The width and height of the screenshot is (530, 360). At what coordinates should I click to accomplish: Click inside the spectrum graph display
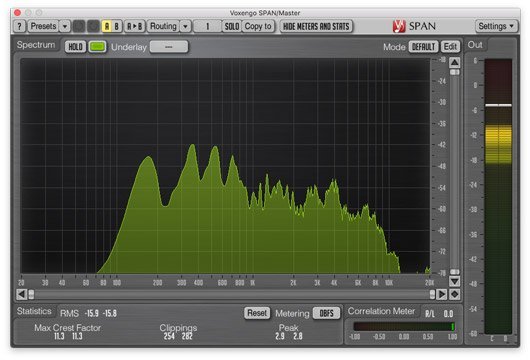[225, 166]
